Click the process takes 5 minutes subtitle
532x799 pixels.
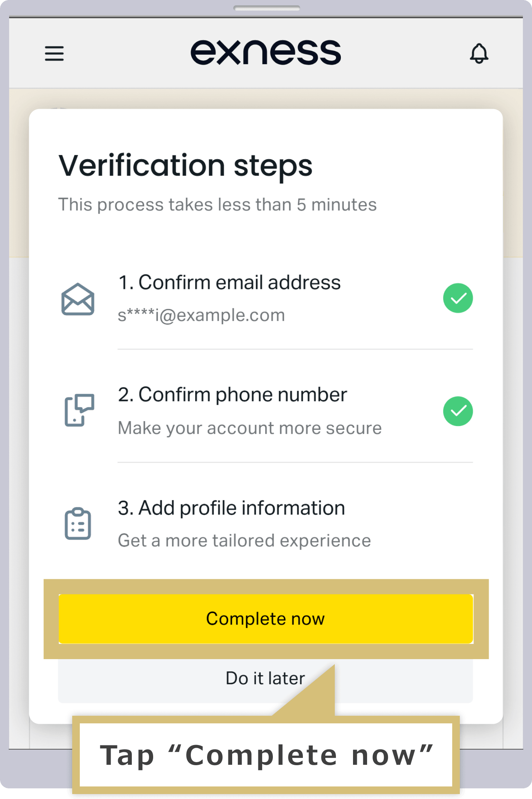217,205
